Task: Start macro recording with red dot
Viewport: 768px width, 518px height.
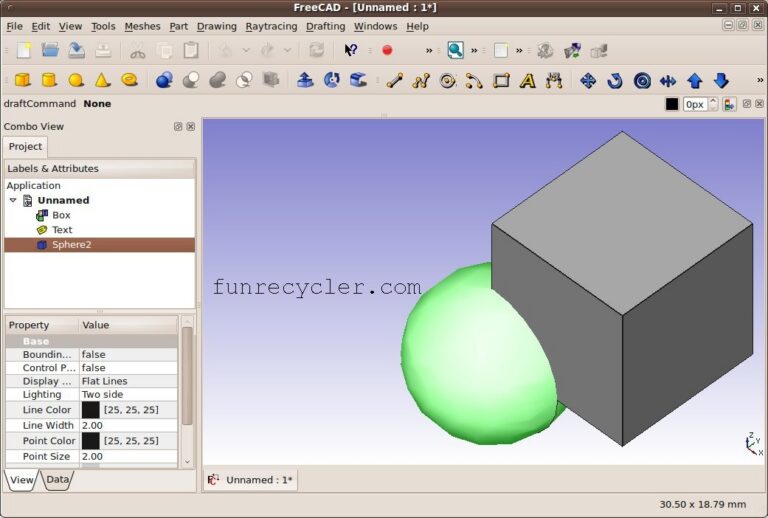Action: [x=387, y=50]
